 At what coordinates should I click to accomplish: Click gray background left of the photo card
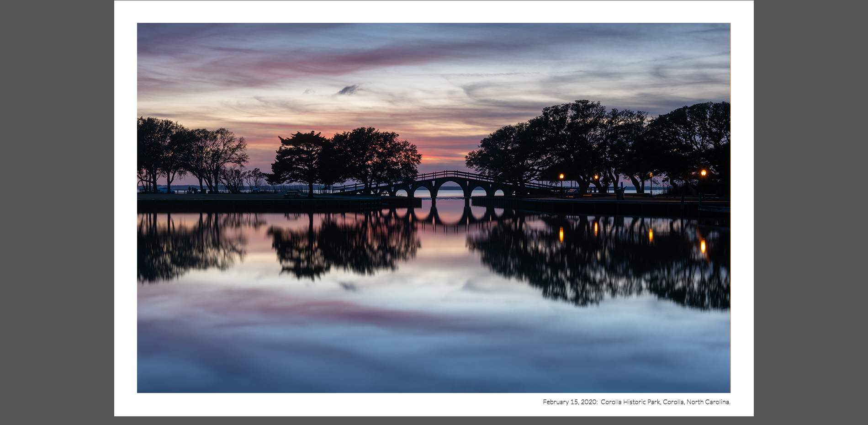click(57, 212)
